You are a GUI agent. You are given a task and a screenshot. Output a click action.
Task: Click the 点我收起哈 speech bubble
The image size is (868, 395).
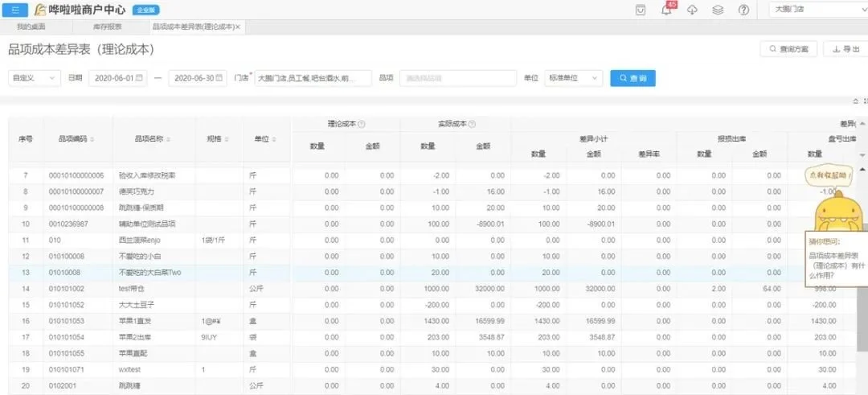coord(828,175)
